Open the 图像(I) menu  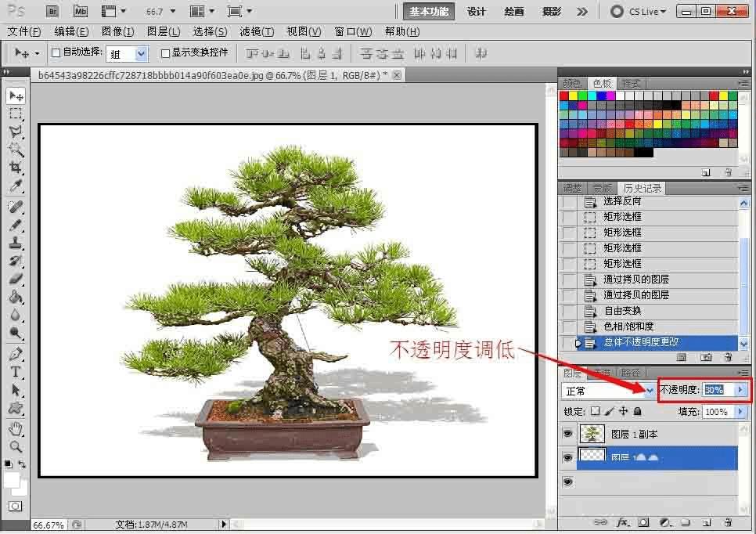[x=117, y=32]
